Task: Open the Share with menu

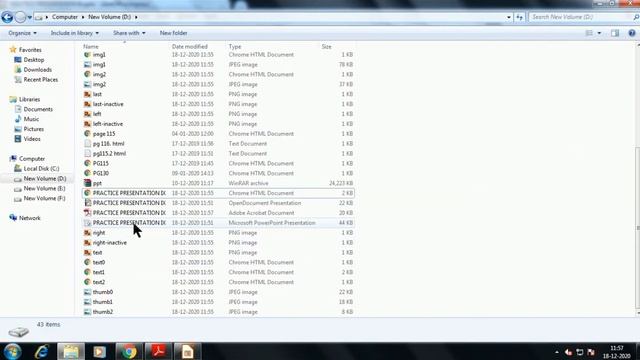Action: pos(129,33)
